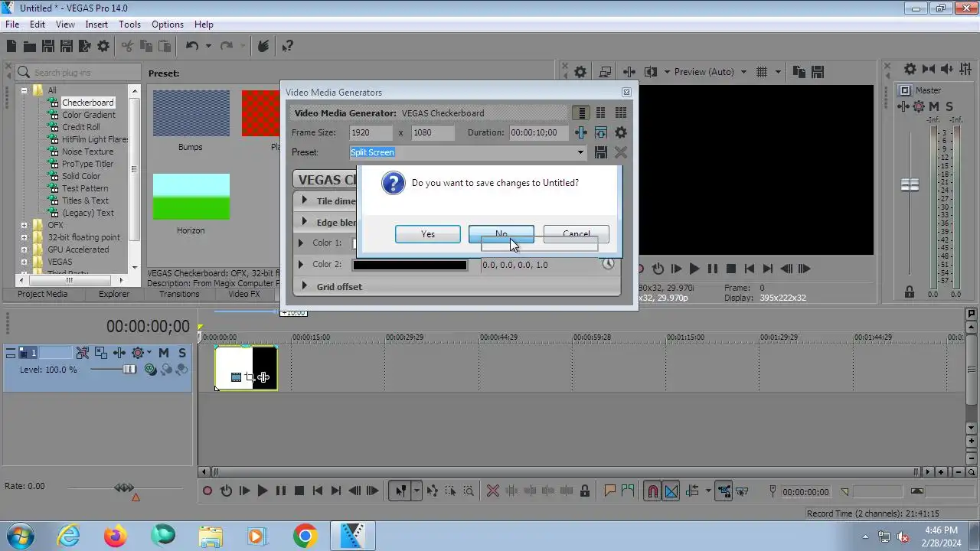The width and height of the screenshot is (980, 551).
Task: Click Cancel in the save changes dialog
Action: 577,234
